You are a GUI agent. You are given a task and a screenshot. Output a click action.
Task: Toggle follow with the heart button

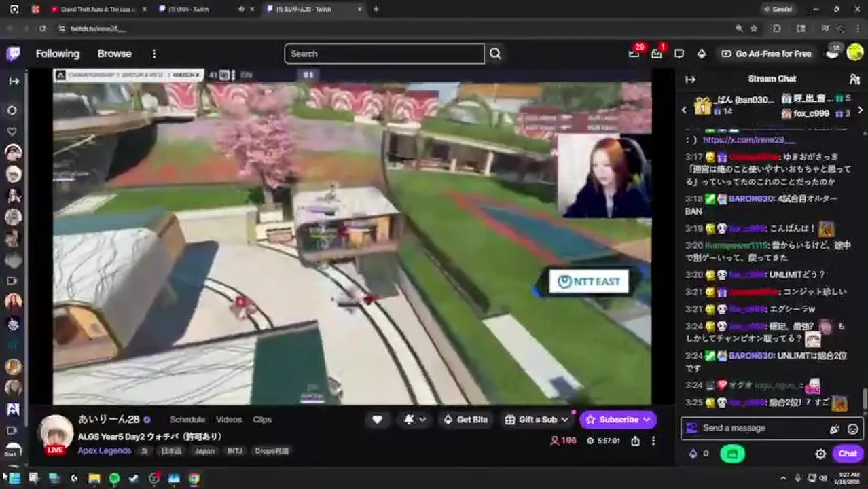point(377,420)
